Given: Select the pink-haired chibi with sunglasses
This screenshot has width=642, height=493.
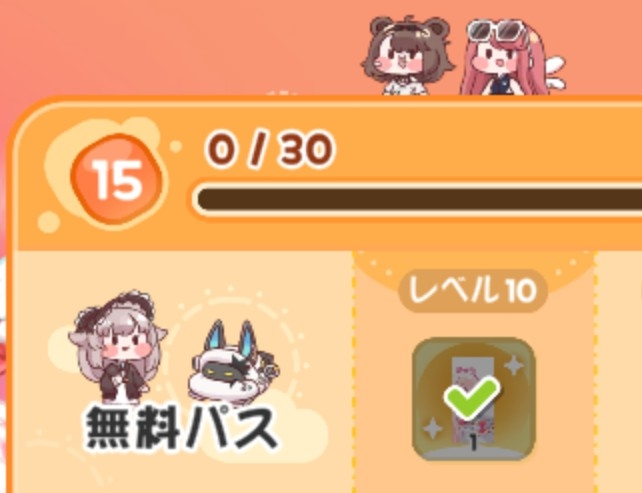Looking at the screenshot, I should point(514,57).
